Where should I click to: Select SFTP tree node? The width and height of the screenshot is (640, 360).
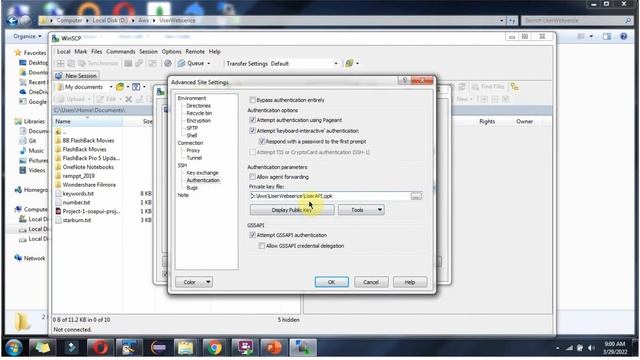[x=192, y=128]
